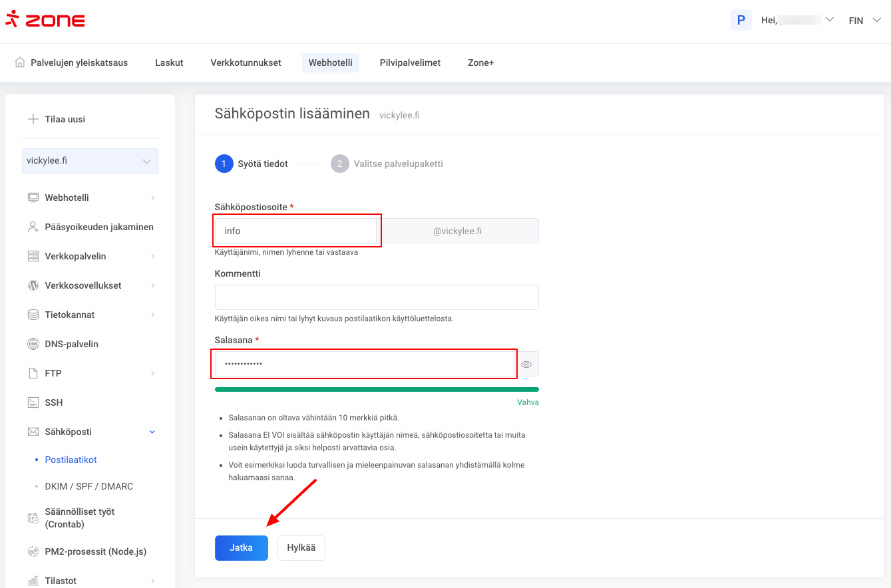Viewport: 891px width, 588px height.
Task: Open the FIN language dropdown
Action: click(x=864, y=21)
